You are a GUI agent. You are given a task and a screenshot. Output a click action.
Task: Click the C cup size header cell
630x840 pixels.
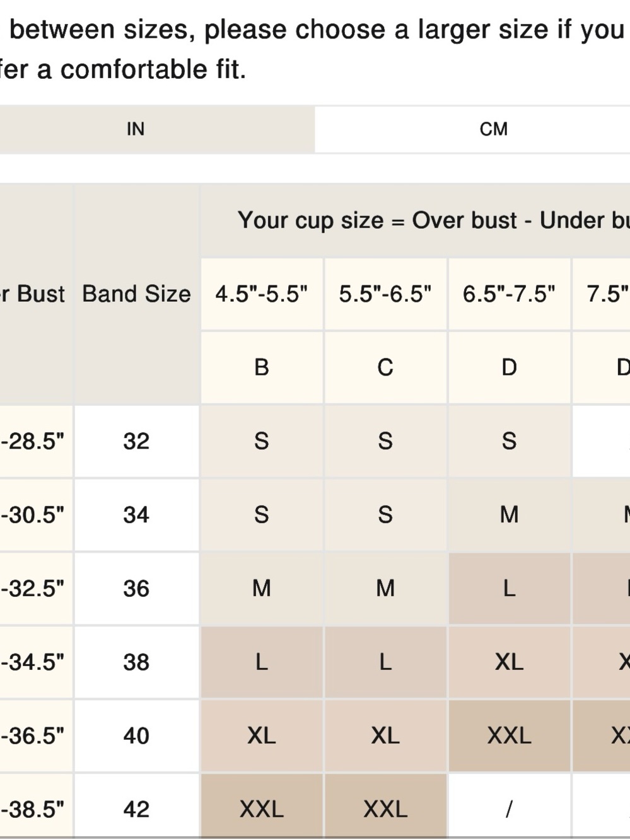[x=385, y=367]
